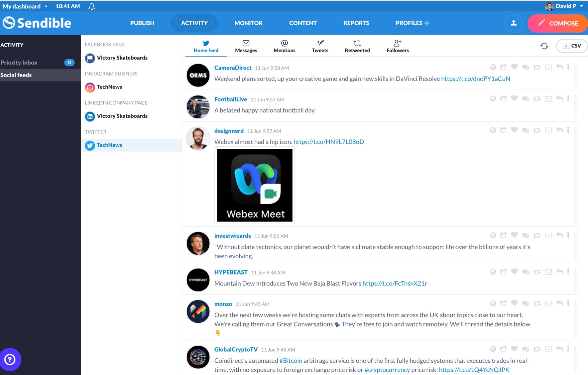Like the FootballLive tweet
This screenshot has width=588, height=375.
point(514,98)
